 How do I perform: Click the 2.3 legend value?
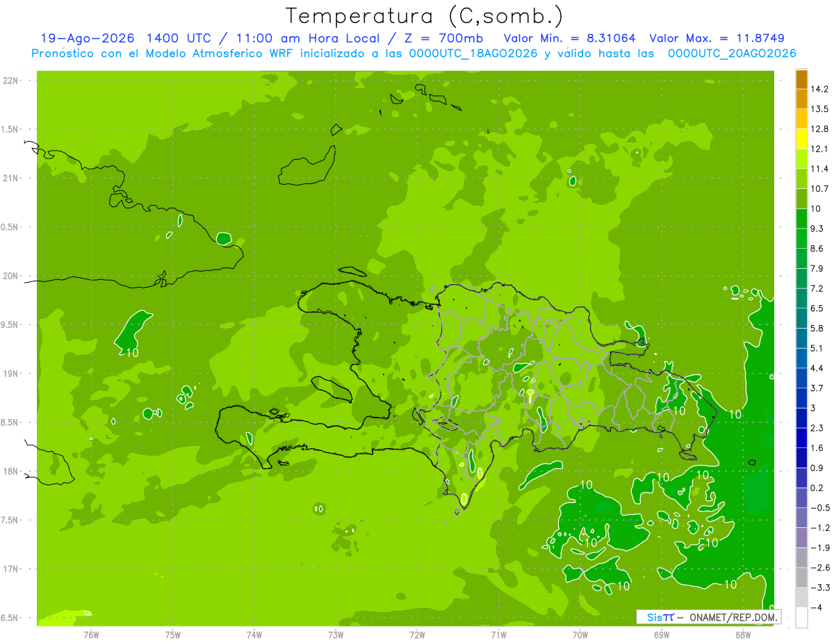coord(817,428)
